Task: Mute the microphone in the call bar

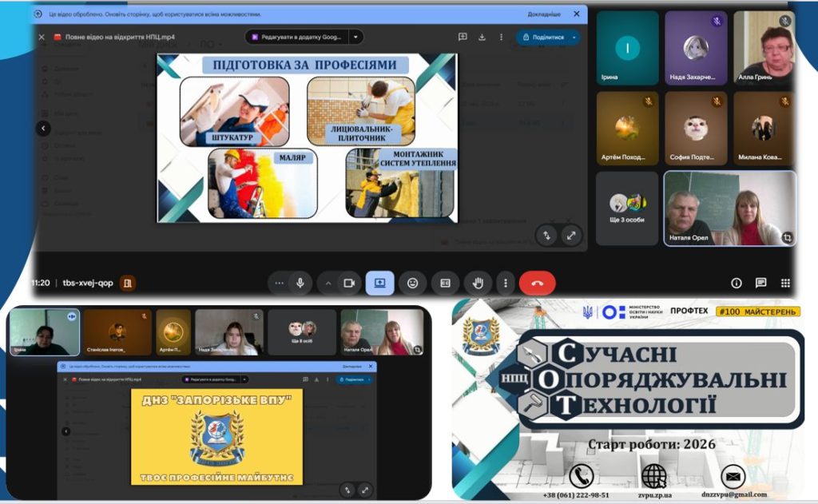Action: pos(300,283)
